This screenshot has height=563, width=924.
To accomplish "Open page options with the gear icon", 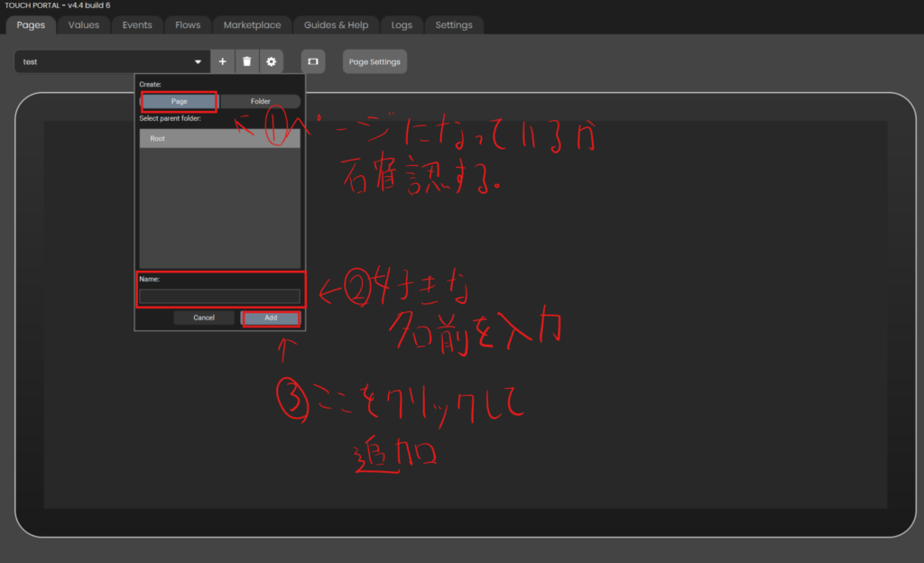I will click(x=271, y=61).
